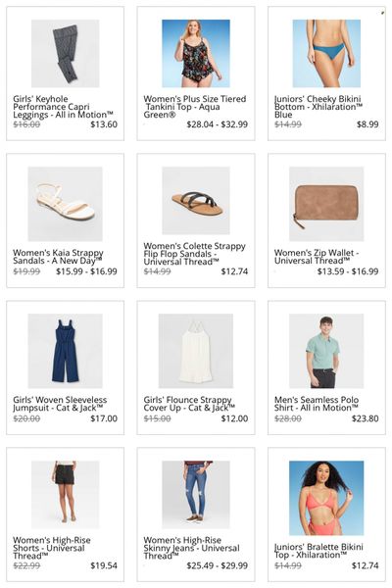
Task: Select the Women's High-Rise Shorts product photo
Action: tap(66, 495)
